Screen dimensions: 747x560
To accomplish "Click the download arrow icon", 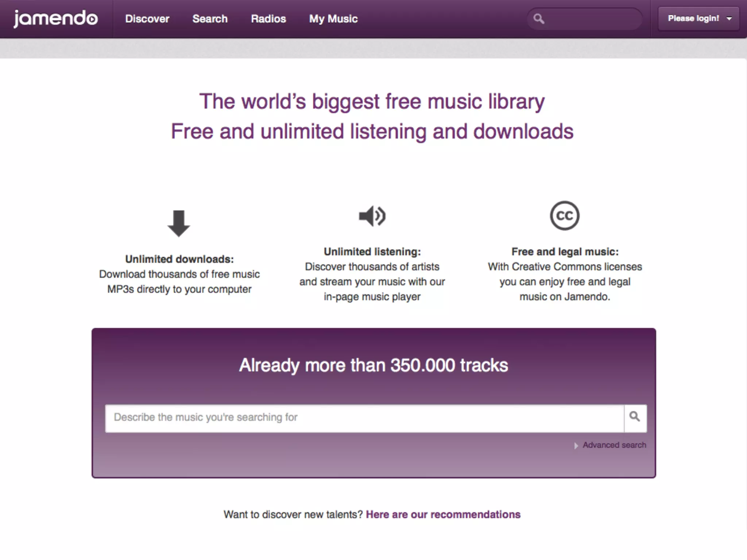I will click(179, 223).
